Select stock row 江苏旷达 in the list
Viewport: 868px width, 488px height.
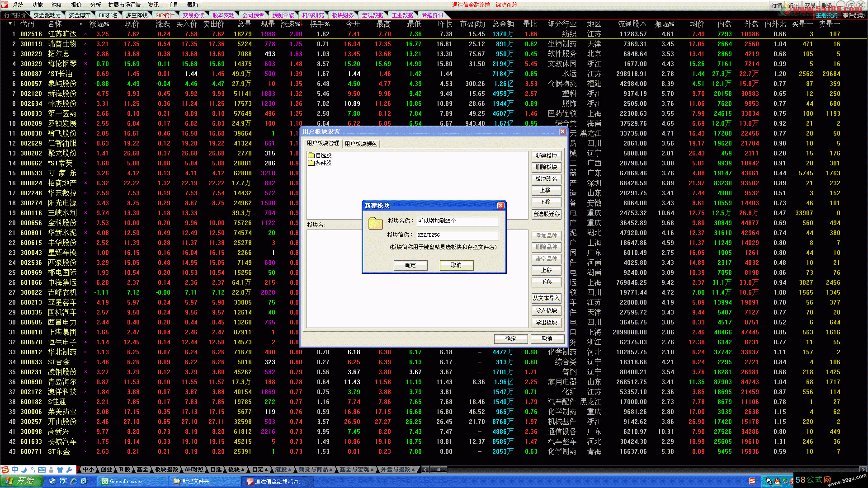tap(434, 34)
